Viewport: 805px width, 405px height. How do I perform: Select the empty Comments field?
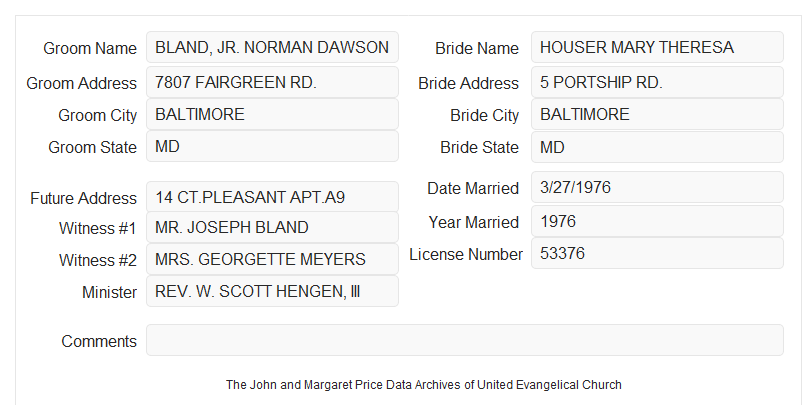tap(465, 340)
